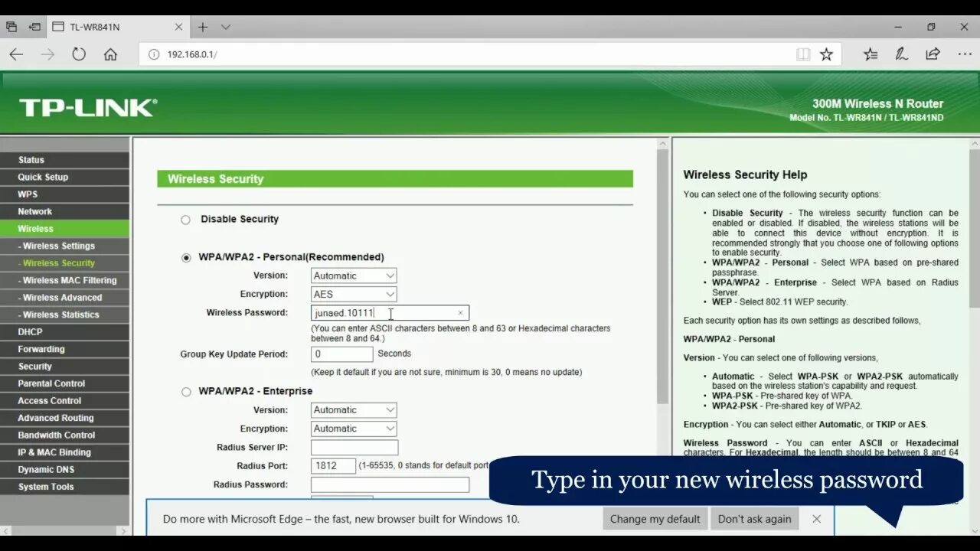Click the set tabs aside icon

coord(34,27)
